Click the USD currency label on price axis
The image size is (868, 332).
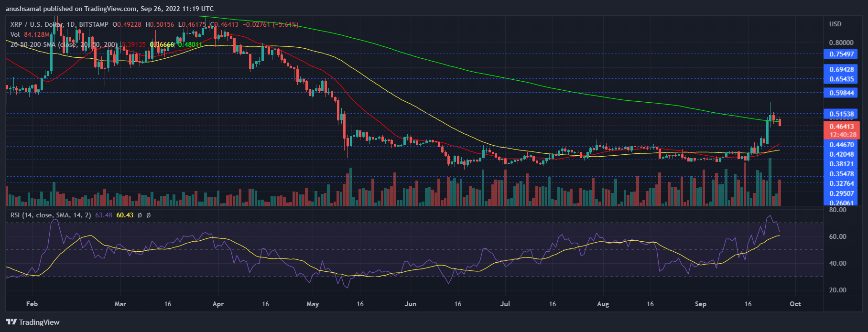click(x=835, y=24)
